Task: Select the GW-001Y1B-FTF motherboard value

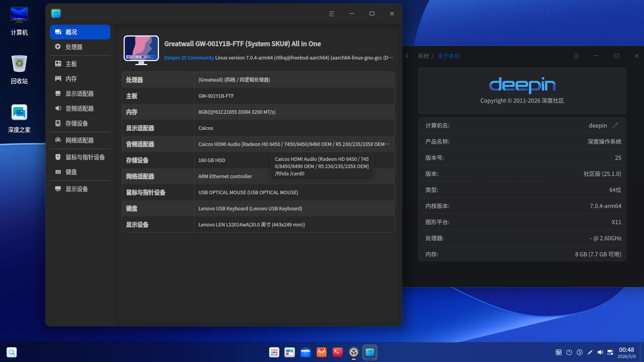Action: point(216,96)
